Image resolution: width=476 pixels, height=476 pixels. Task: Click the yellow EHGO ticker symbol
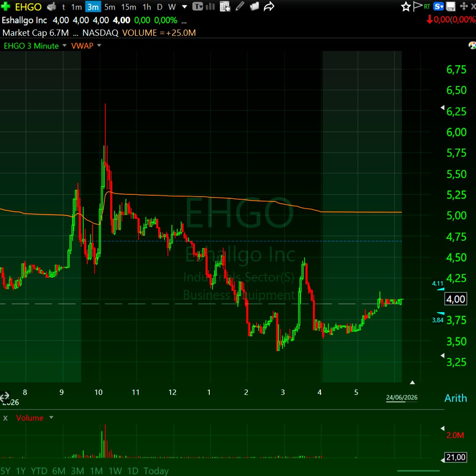[x=28, y=7]
